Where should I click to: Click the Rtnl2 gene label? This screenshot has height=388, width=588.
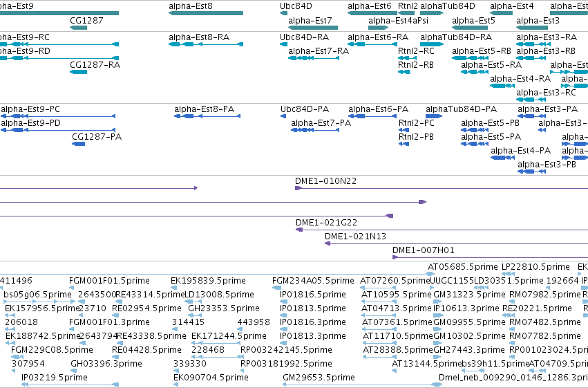408,6
